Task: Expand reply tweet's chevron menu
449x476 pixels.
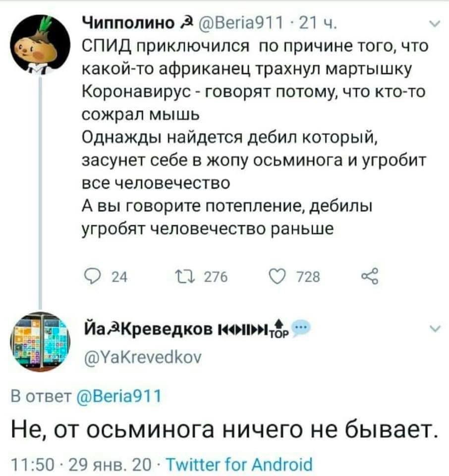Action: [x=435, y=329]
